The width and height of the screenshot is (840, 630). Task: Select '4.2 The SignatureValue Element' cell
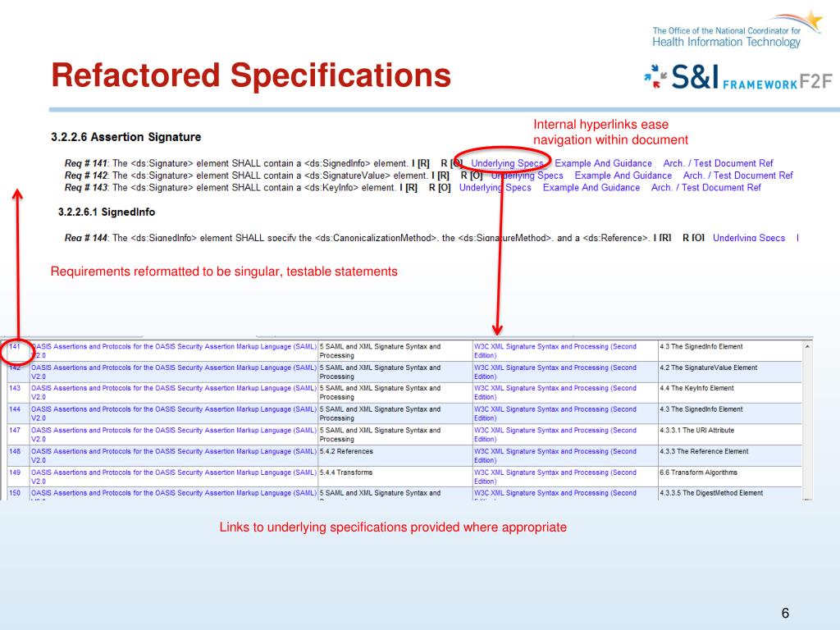coord(729,372)
